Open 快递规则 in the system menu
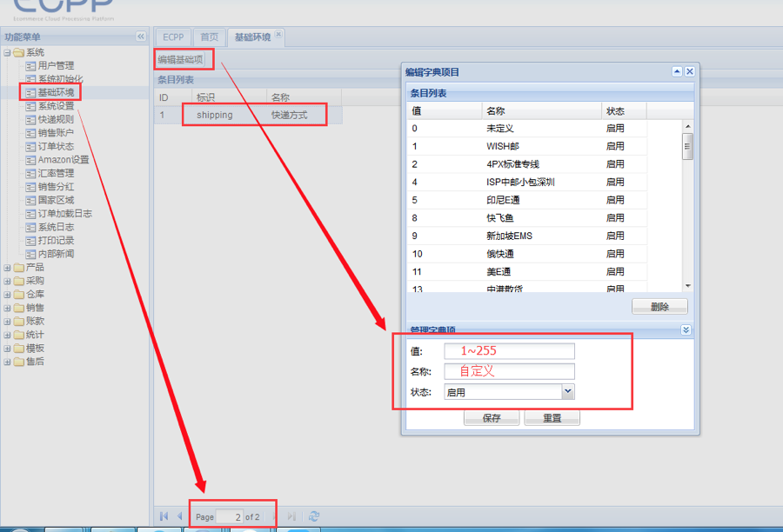Image resolution: width=783 pixels, height=532 pixels. tap(56, 120)
